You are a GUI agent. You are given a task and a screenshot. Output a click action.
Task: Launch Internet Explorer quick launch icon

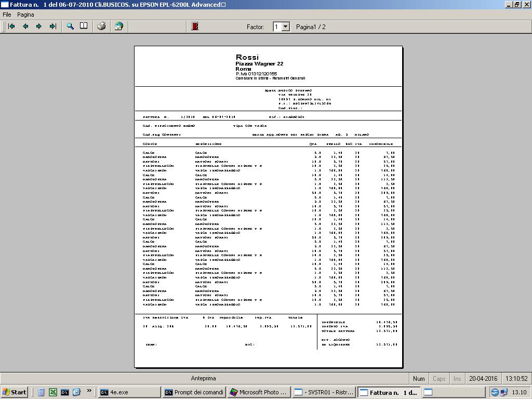77,392
